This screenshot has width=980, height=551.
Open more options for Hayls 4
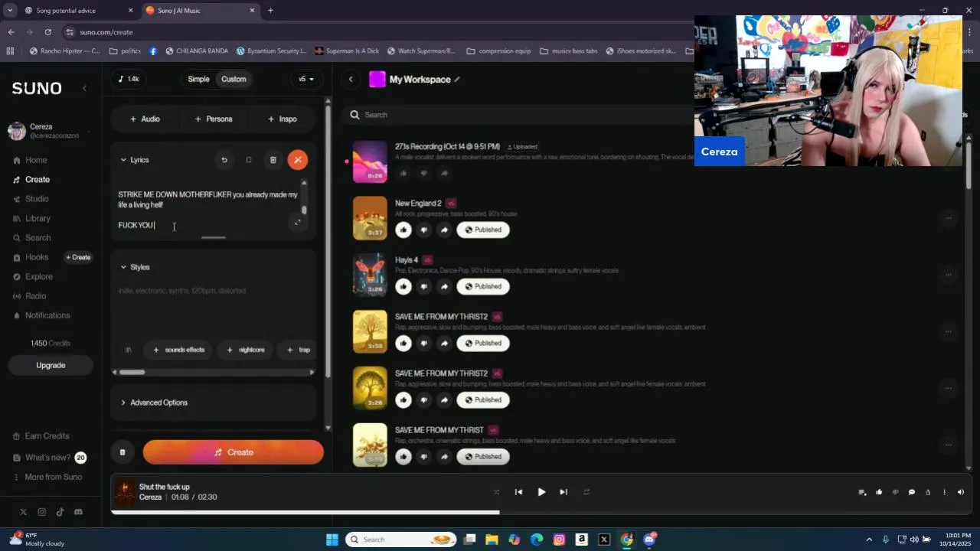pos(948,275)
